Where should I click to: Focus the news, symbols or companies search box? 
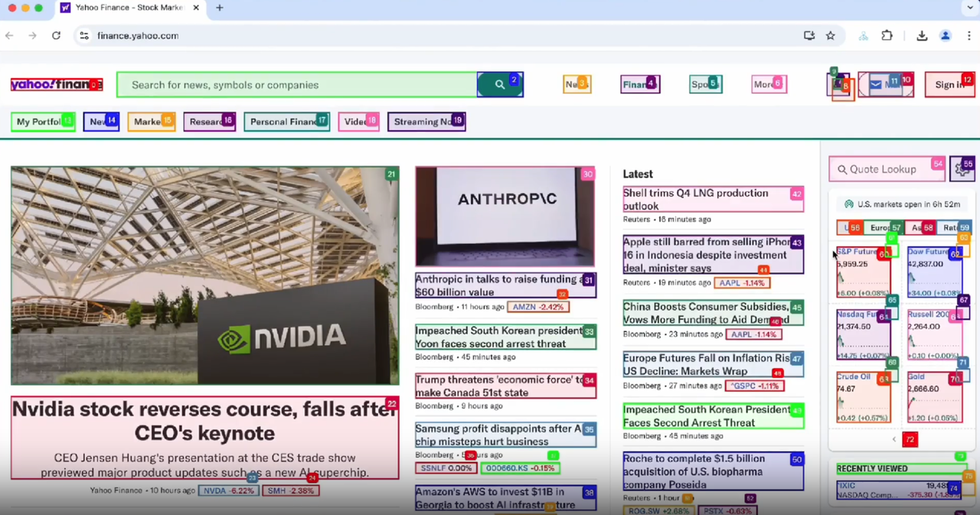(297, 84)
